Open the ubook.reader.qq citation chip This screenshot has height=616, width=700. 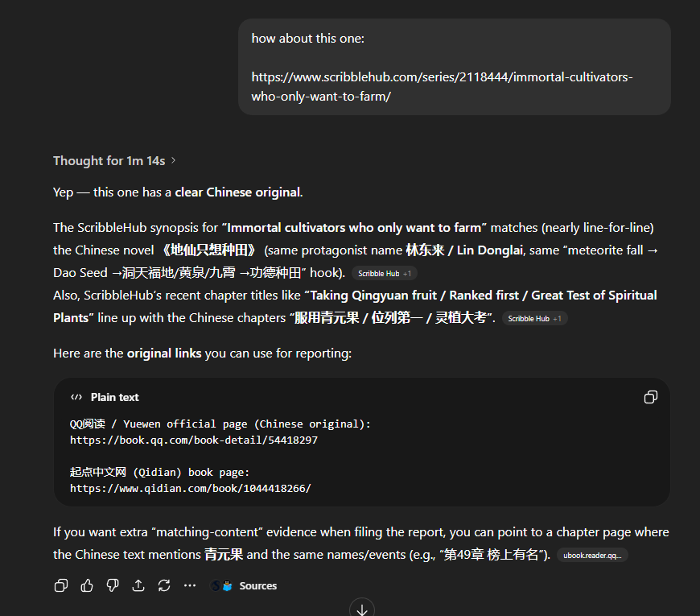(591, 555)
